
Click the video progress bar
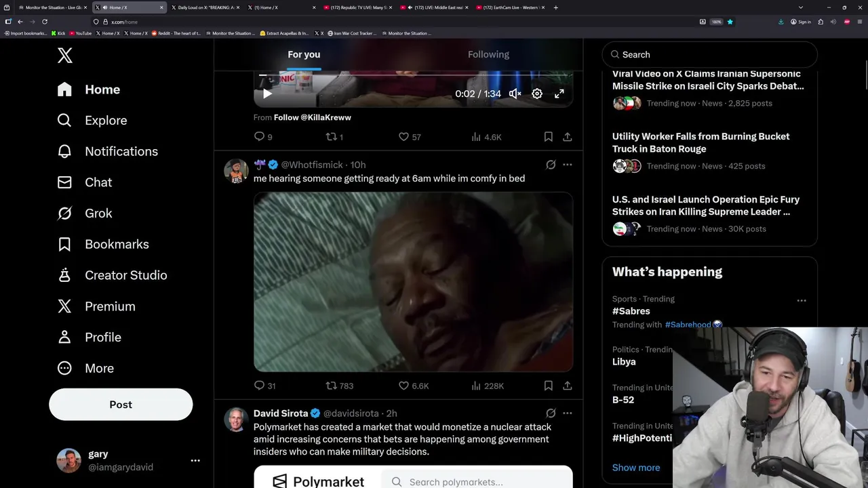click(x=413, y=75)
